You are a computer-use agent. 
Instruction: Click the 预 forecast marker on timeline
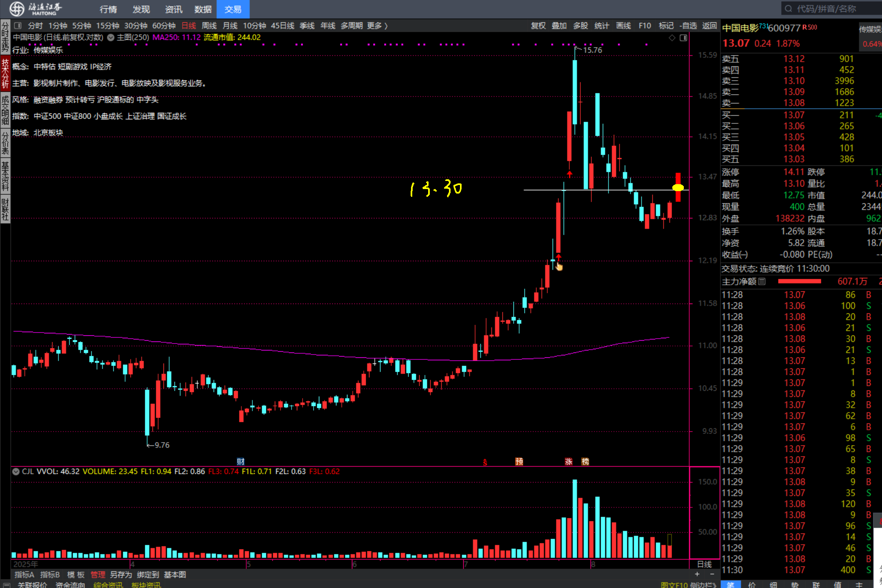click(519, 462)
